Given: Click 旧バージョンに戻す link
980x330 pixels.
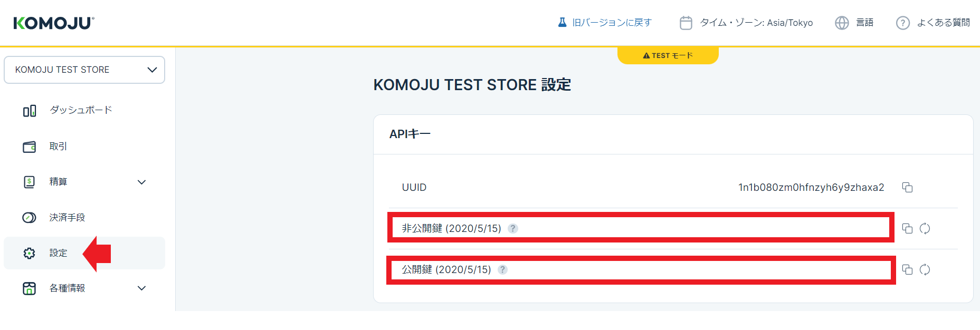Looking at the screenshot, I should [x=605, y=23].
